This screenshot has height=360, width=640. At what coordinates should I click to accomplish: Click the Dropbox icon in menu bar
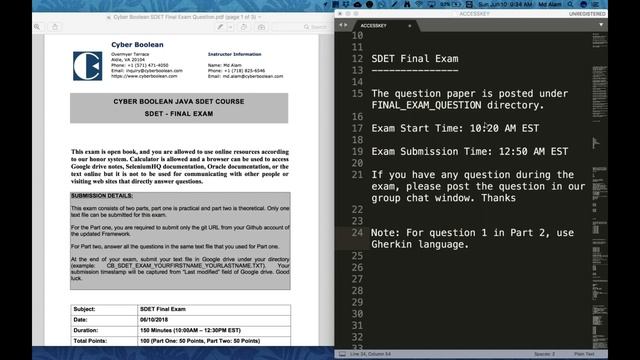click(x=346, y=4)
